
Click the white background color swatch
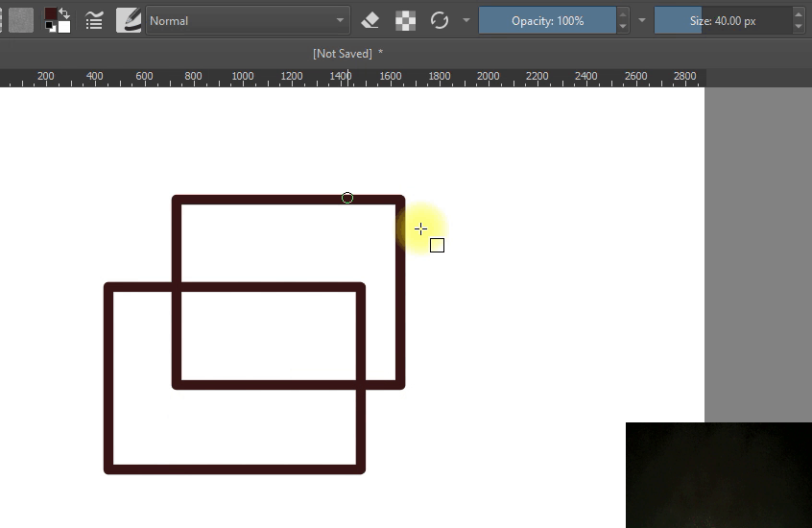click(x=64, y=27)
